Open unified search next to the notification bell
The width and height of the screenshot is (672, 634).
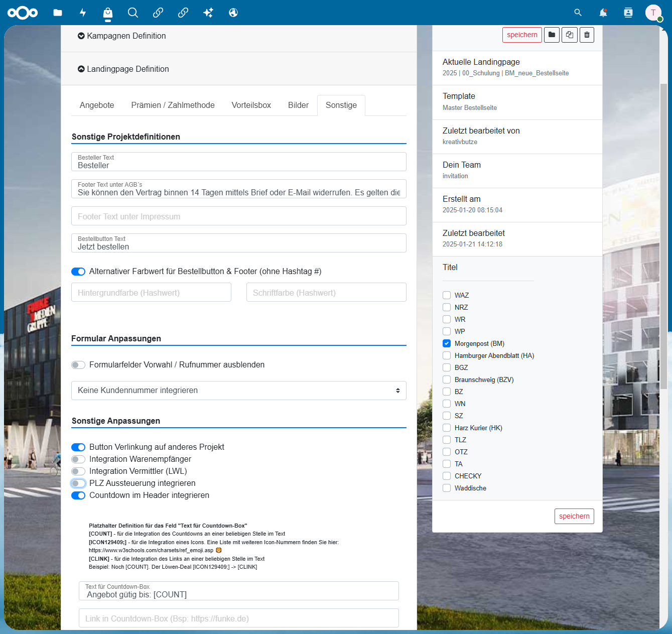point(578,13)
